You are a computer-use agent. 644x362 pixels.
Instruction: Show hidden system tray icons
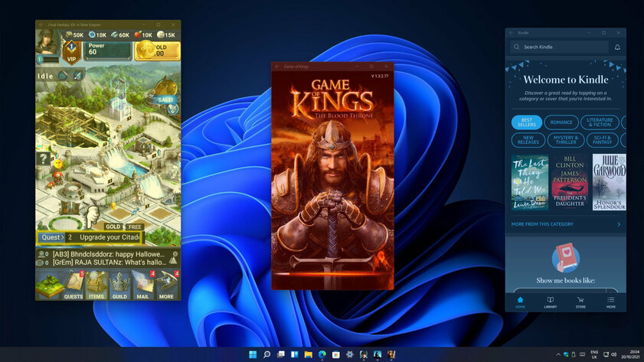point(558,354)
